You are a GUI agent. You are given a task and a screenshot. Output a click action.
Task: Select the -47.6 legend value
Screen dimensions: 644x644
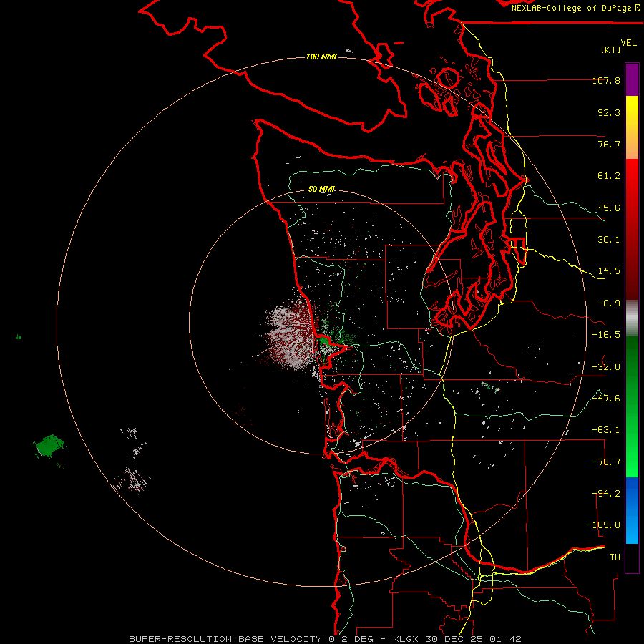(606, 399)
